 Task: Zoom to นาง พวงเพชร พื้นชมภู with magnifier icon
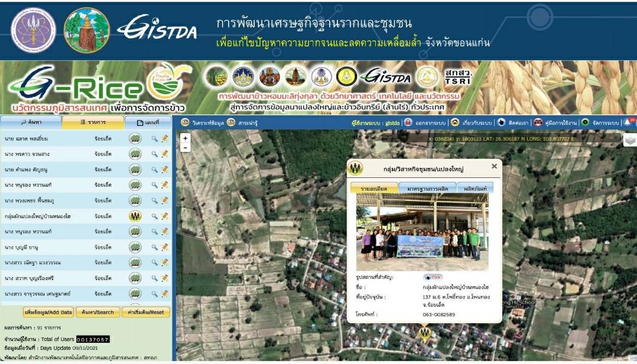click(154, 200)
